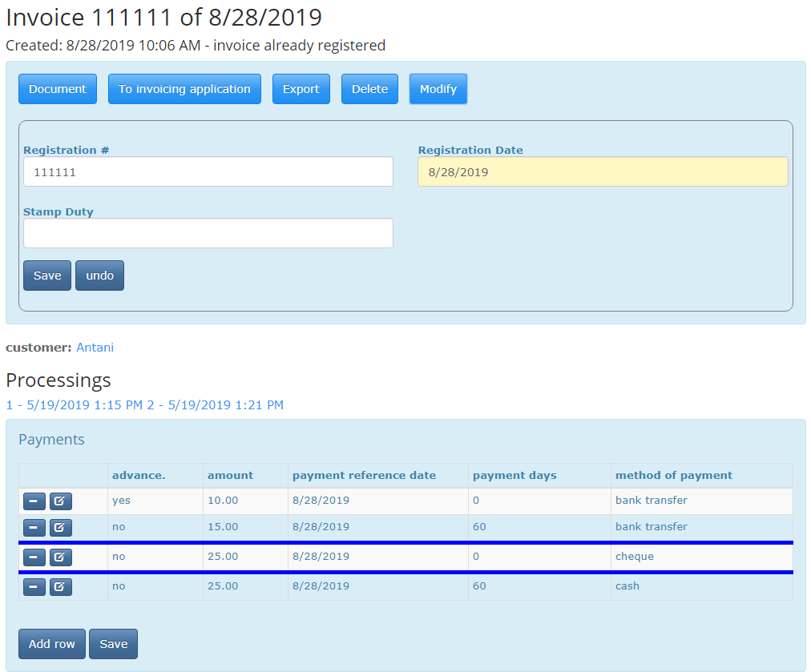Open processing 1 - 5/19/2019 1:15 PM
The height and width of the screenshot is (672, 811).
click(x=74, y=404)
